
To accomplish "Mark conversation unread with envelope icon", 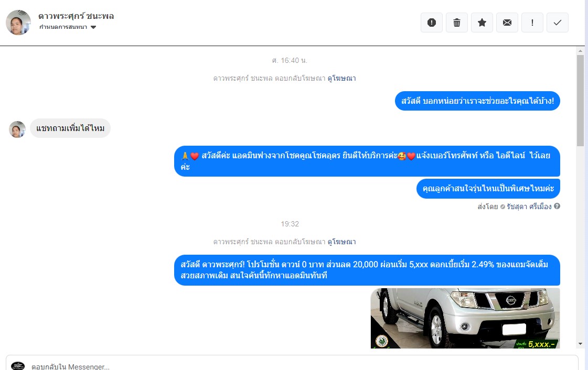I will [x=507, y=23].
